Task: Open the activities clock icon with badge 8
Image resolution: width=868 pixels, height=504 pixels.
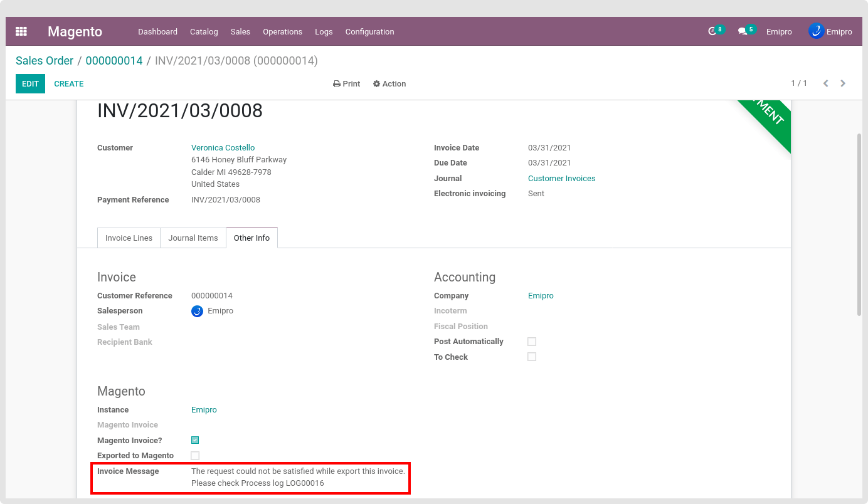Action: (x=716, y=31)
